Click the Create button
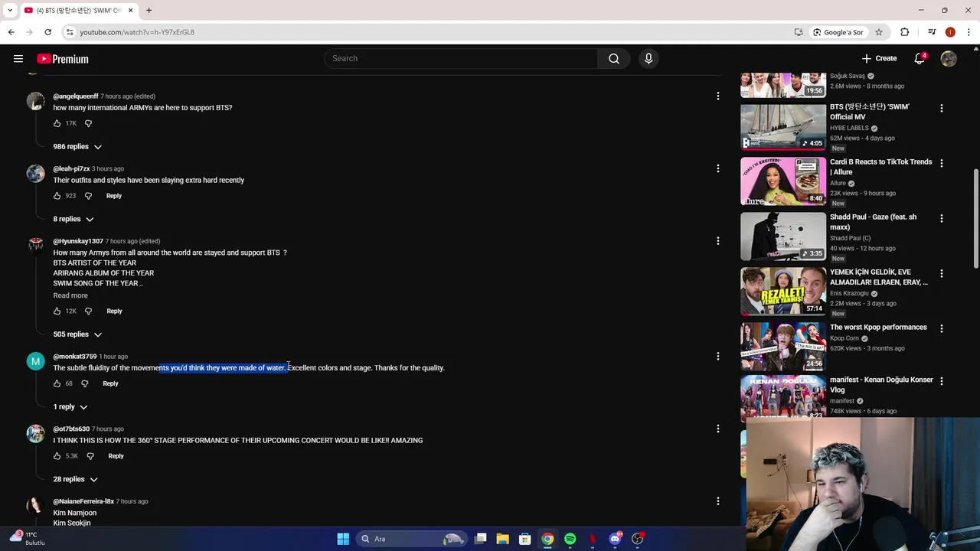Screen dimensions: 980x551 [879, 59]
